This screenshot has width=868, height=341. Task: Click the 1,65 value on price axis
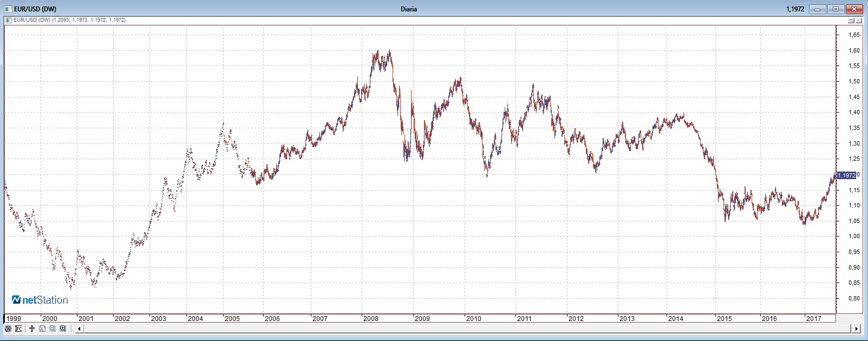pyautogui.click(x=854, y=35)
